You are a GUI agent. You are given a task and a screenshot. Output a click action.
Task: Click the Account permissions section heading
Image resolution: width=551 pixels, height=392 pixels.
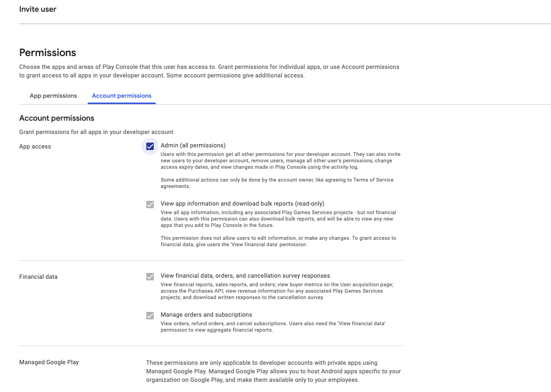tap(57, 118)
